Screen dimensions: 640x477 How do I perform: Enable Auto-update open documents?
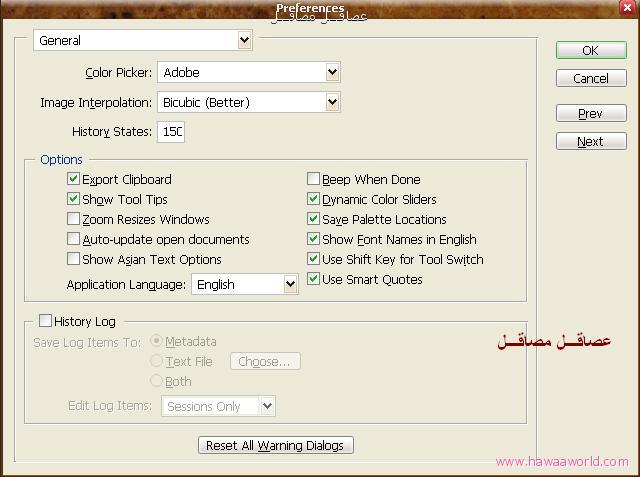[x=73, y=239]
